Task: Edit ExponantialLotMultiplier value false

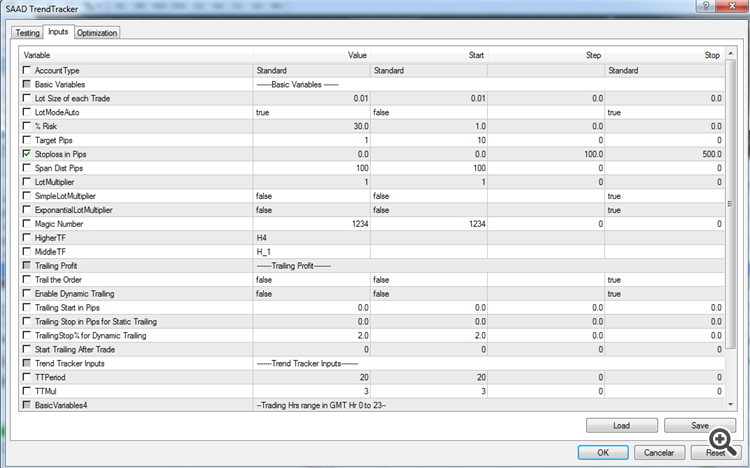Action: click(x=312, y=210)
